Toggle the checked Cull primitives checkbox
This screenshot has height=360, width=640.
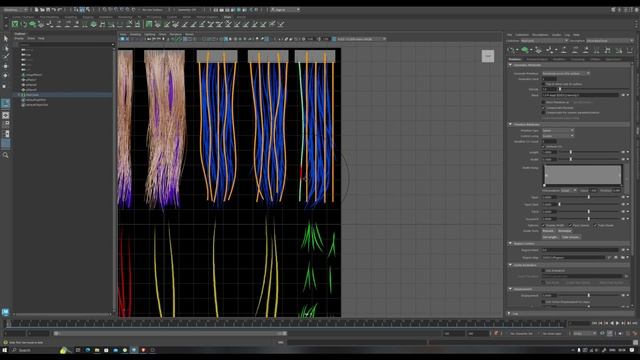(544, 108)
